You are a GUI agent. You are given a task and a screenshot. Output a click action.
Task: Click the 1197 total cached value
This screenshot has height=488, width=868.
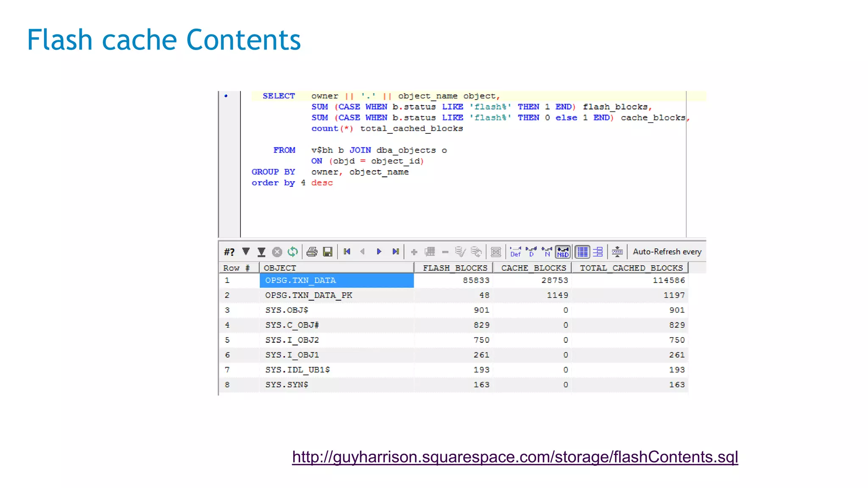click(x=674, y=295)
